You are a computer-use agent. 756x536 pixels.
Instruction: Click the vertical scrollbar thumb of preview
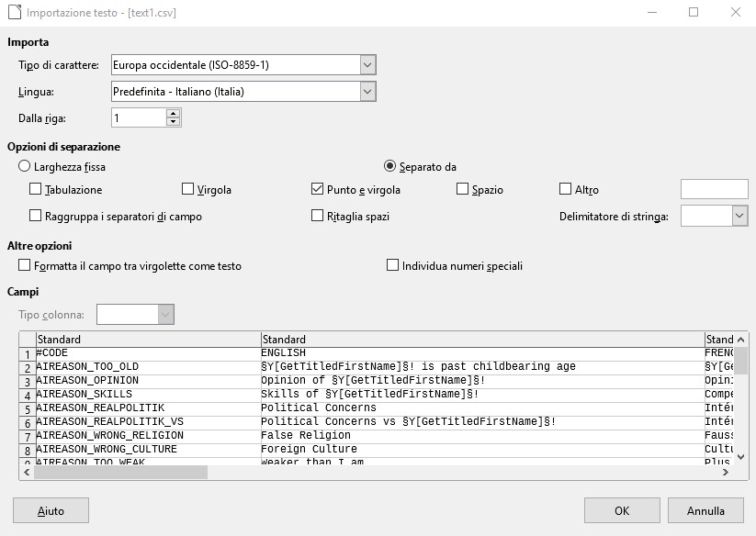[x=741, y=361]
